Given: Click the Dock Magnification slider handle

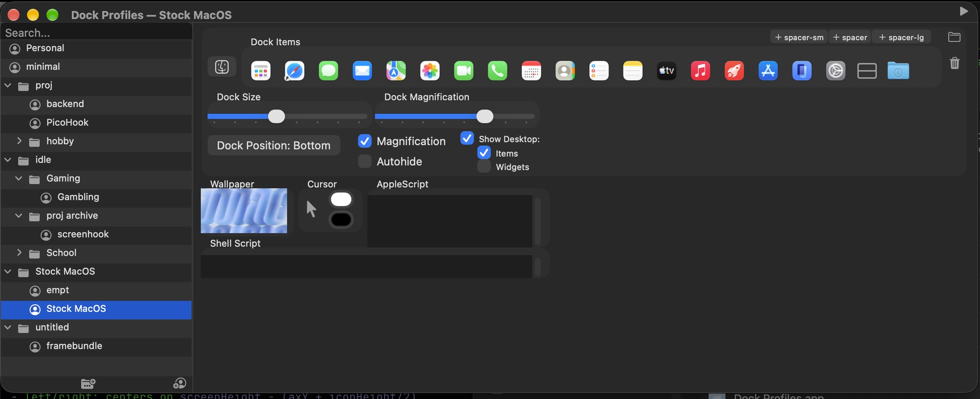Looking at the screenshot, I should coord(485,116).
